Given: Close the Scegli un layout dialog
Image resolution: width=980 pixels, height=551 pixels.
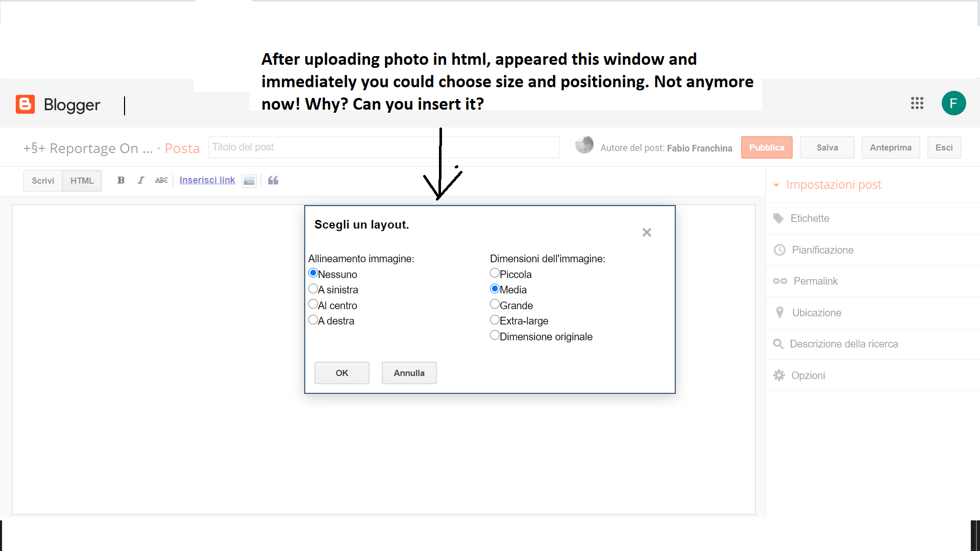Looking at the screenshot, I should 647,233.
